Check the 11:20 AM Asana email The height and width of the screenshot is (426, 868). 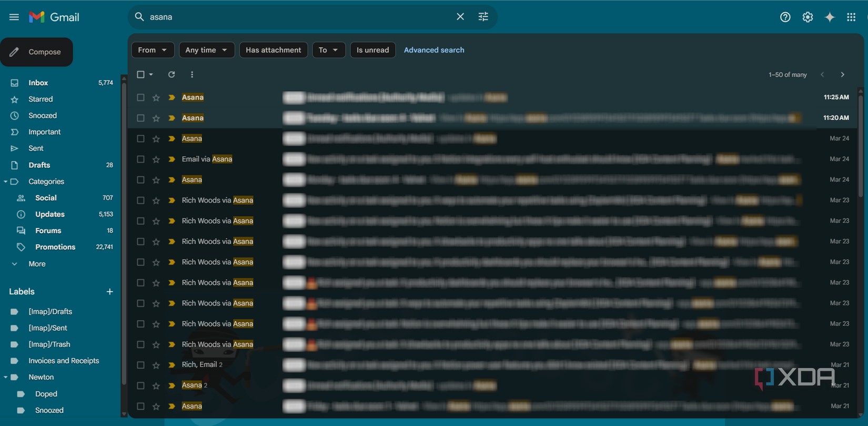pyautogui.click(x=140, y=118)
